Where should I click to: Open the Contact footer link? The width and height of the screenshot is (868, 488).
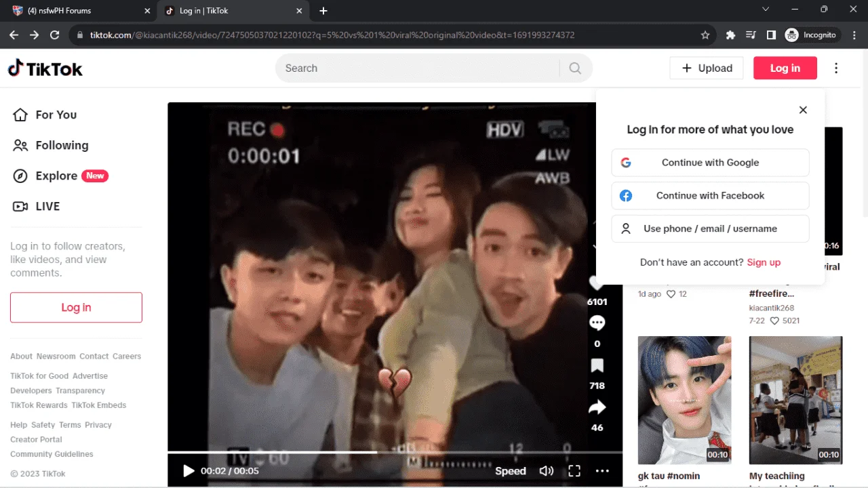click(x=94, y=357)
